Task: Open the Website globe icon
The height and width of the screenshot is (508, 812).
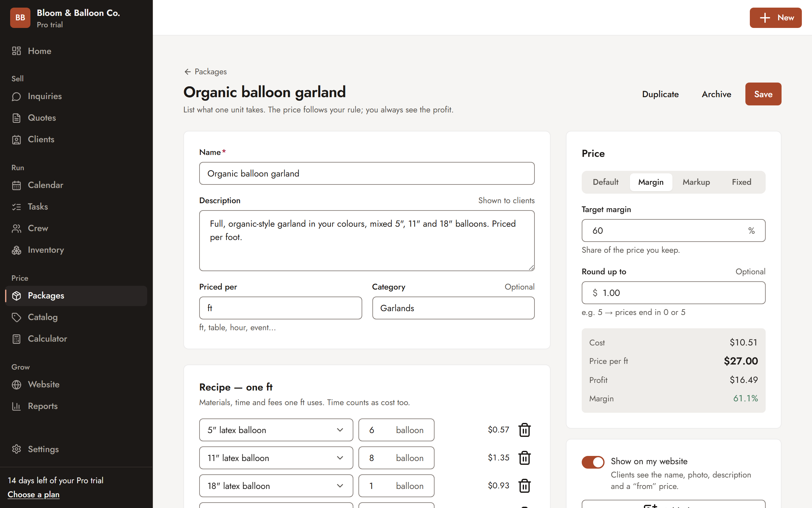Action: (x=16, y=384)
